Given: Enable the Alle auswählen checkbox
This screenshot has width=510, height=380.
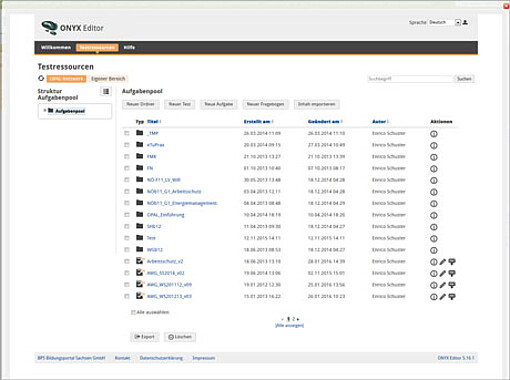Looking at the screenshot, I should click(x=133, y=312).
